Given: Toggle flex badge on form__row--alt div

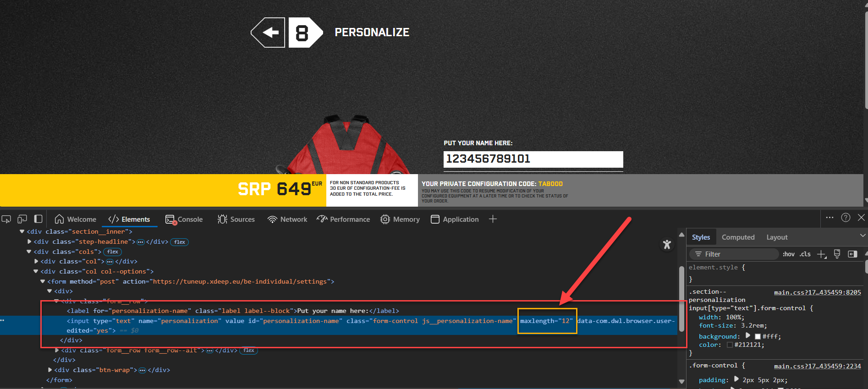Looking at the screenshot, I should tap(249, 351).
